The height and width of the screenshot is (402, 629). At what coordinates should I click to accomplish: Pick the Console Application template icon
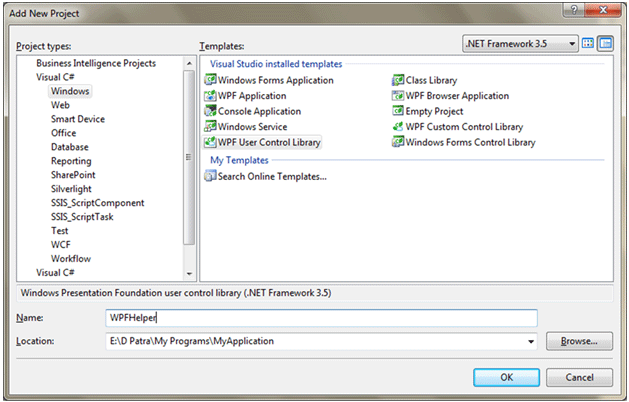click(x=210, y=111)
